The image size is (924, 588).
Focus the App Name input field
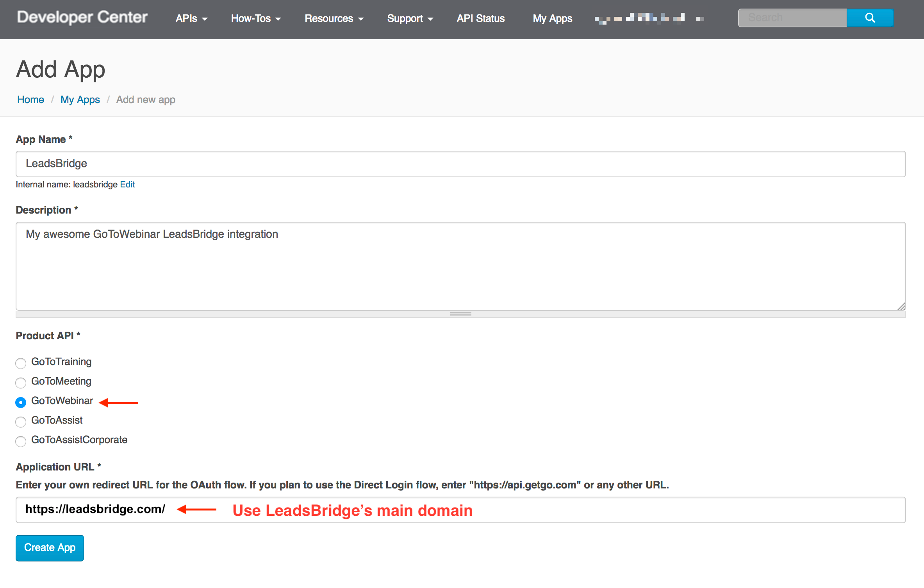click(460, 164)
